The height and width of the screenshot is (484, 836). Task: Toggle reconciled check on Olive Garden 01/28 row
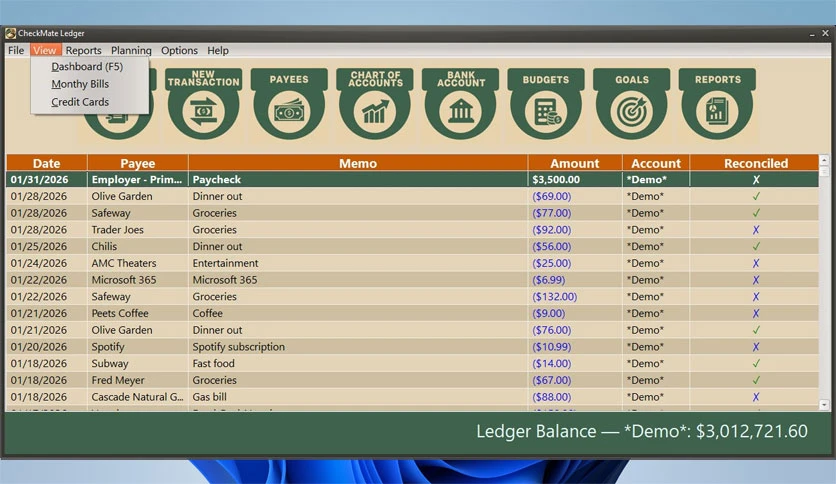point(756,196)
